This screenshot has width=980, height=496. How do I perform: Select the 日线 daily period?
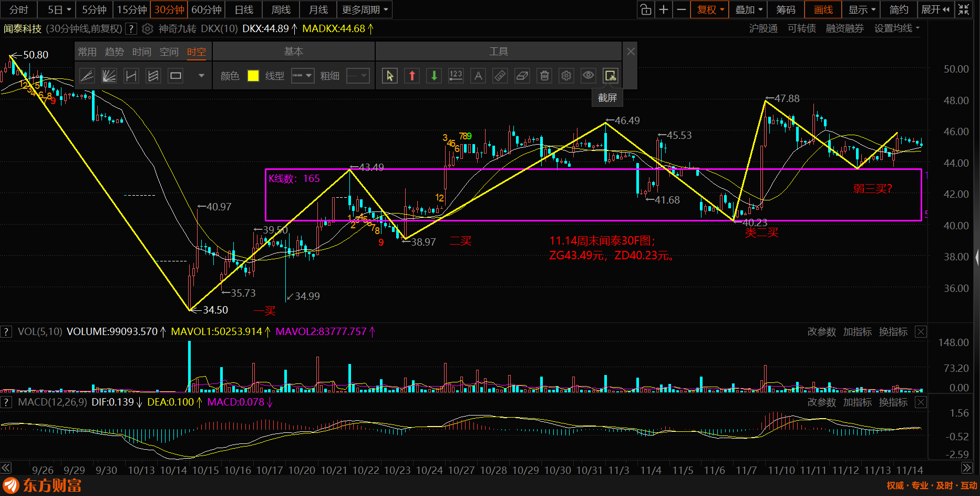tap(244, 9)
